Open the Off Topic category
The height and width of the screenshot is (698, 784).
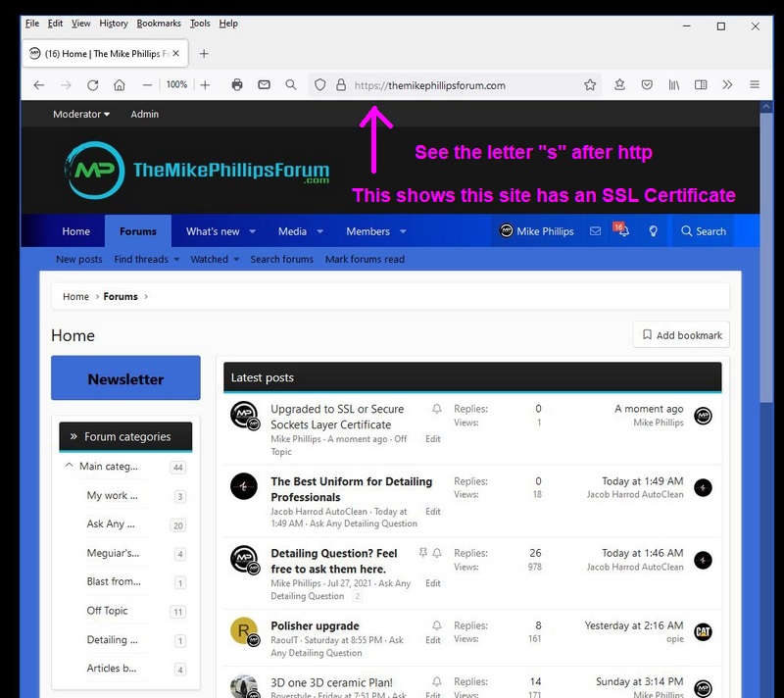107,611
